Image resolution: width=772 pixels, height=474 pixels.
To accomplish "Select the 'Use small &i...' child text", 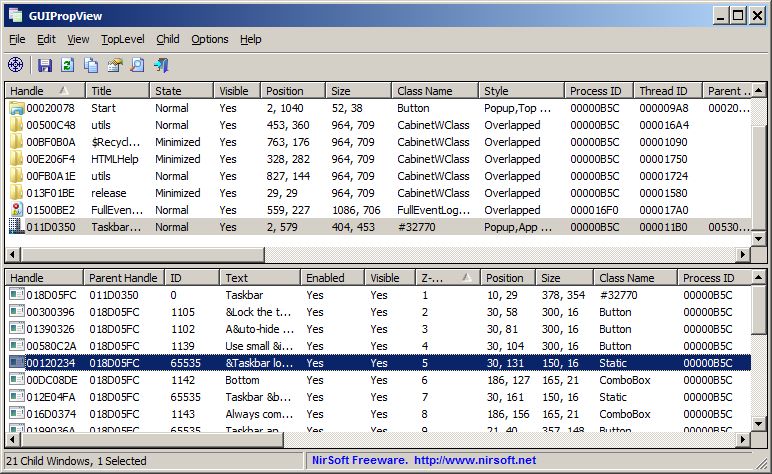I will point(259,346).
